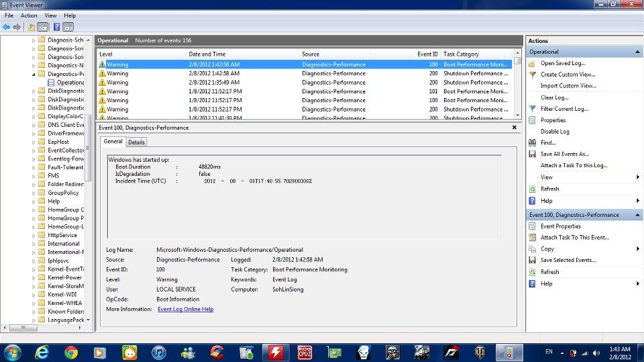Click the Up One Level folder icon
The height and width of the screenshot is (362, 644).
31,27
